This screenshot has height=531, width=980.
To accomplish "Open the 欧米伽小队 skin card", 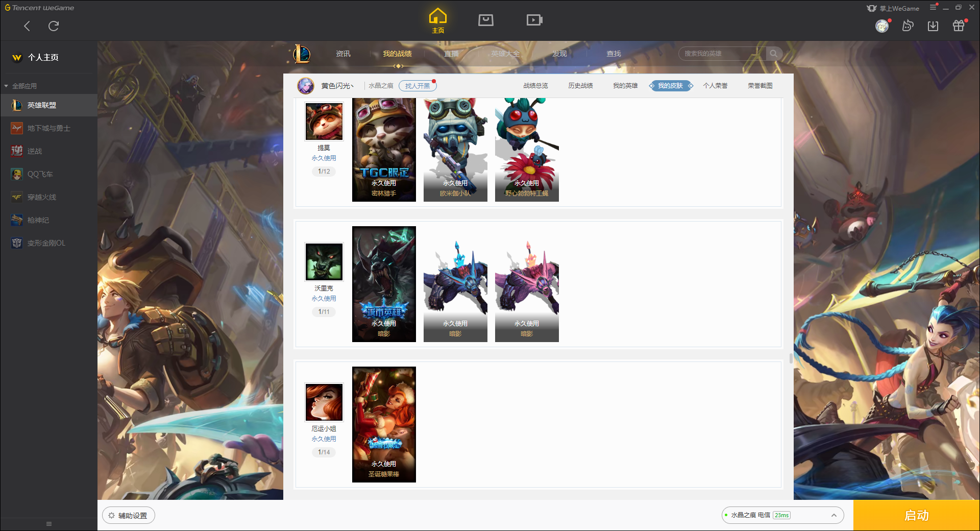I will (455, 150).
